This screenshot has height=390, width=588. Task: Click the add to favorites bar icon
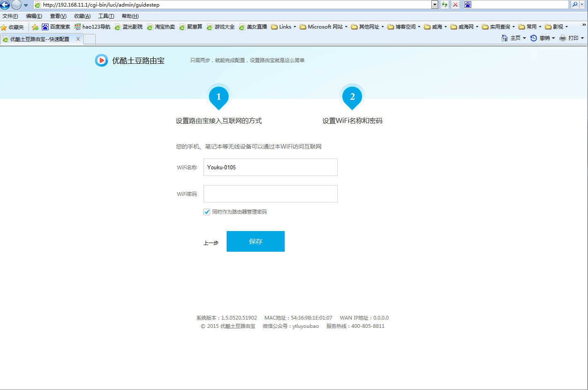(35, 27)
